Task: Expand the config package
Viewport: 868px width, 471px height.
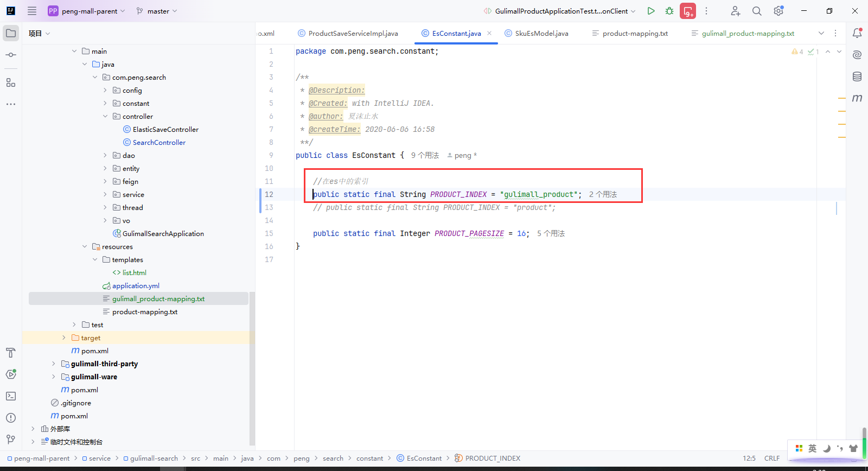Action: point(105,90)
